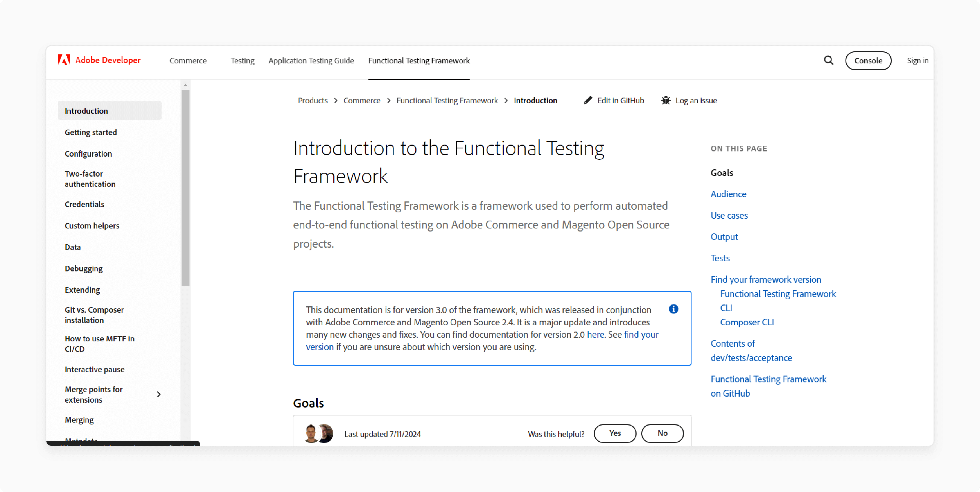
Task: Open Git vs. Composer installation
Action: pyautogui.click(x=94, y=315)
